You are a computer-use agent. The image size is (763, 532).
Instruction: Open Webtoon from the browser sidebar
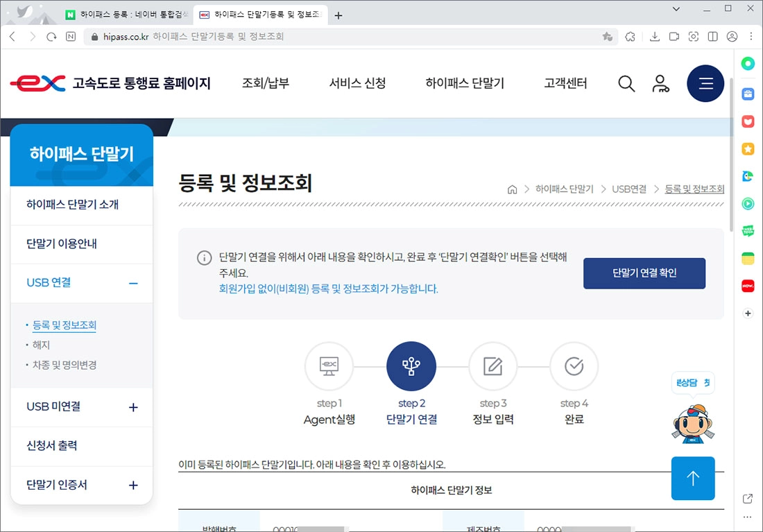pos(748,232)
